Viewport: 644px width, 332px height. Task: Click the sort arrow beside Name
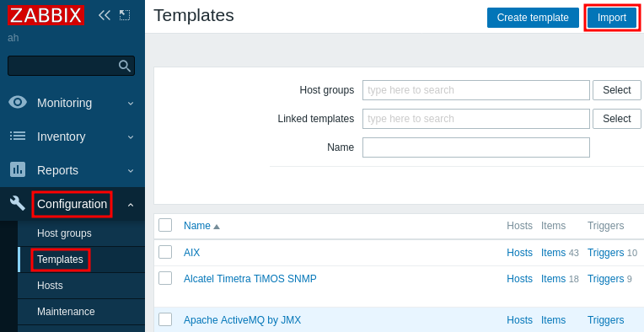click(x=217, y=227)
